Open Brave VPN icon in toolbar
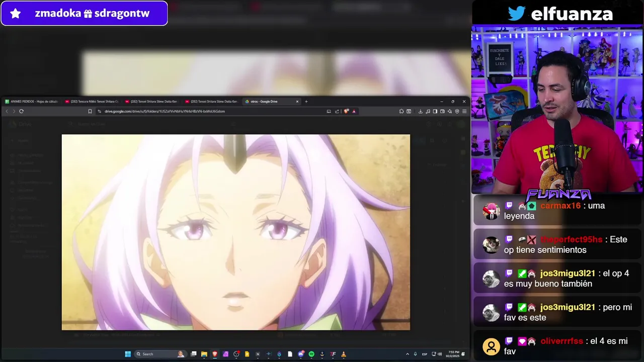The height and width of the screenshot is (362, 644). [x=457, y=111]
